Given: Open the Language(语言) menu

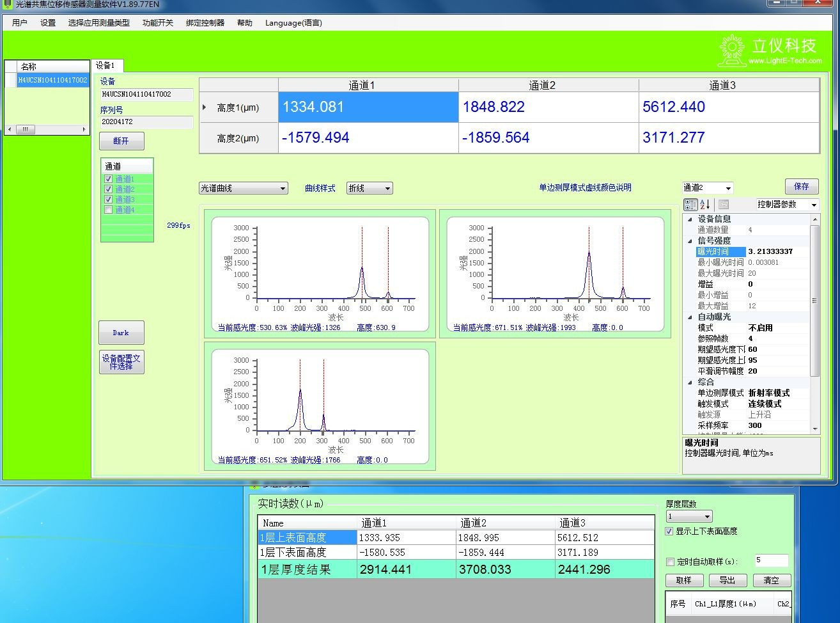Looking at the screenshot, I should (293, 23).
